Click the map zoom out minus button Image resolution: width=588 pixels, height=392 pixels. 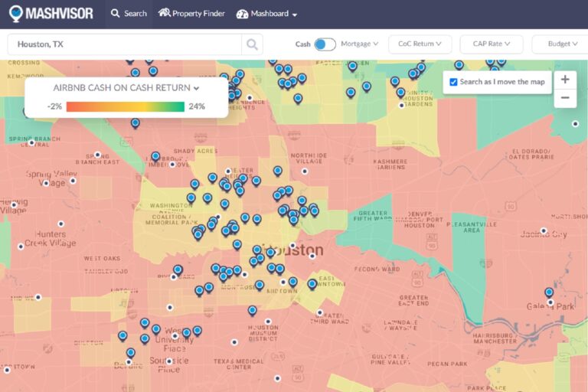click(565, 98)
